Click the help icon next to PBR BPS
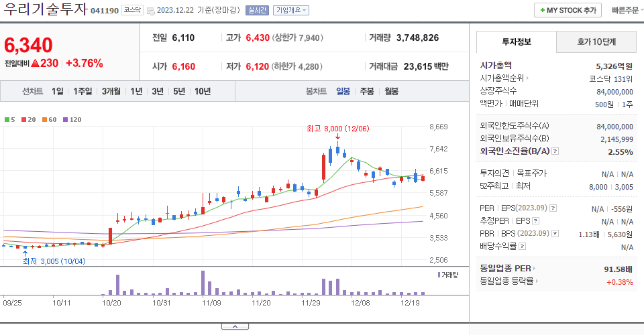The width and height of the screenshot is (644, 335). tap(555, 234)
